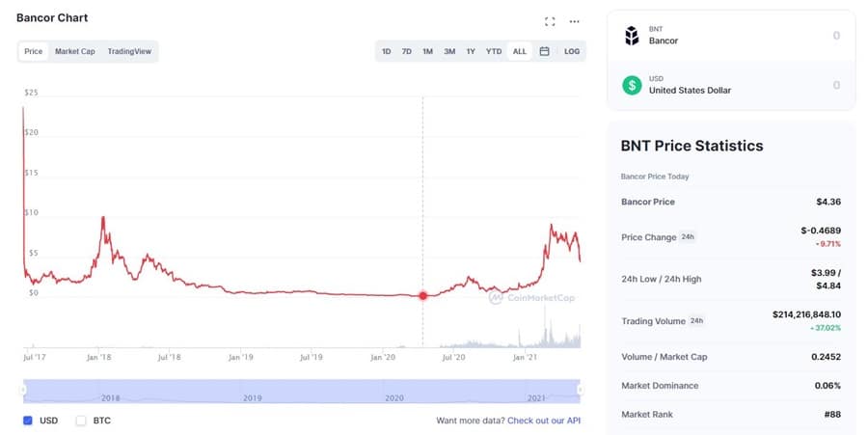Screen dimensions: 868x435
Task: Expand the chart to fullscreen
Action: 550,21
